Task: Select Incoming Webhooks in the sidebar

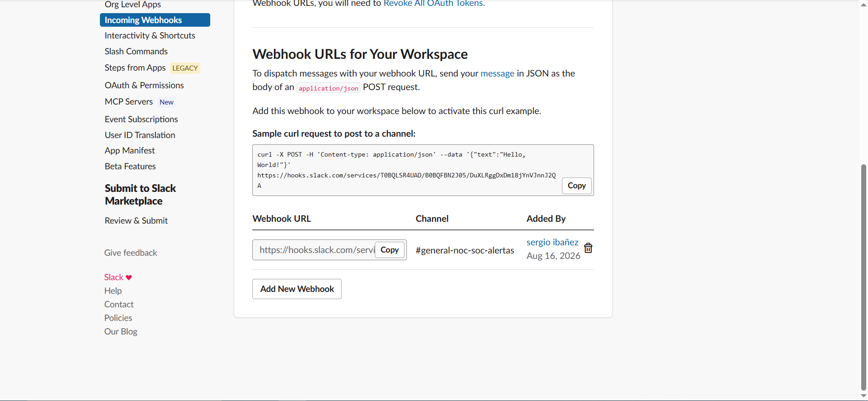Action: 155,20
